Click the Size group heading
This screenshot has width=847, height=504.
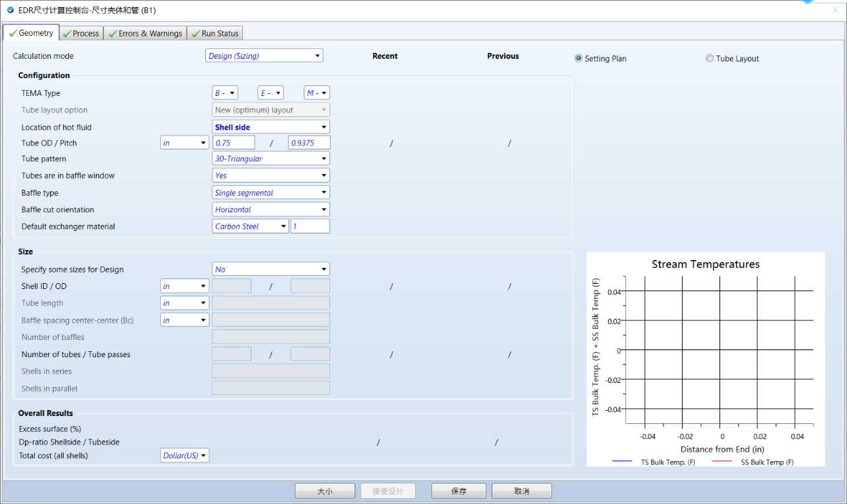[x=25, y=252]
